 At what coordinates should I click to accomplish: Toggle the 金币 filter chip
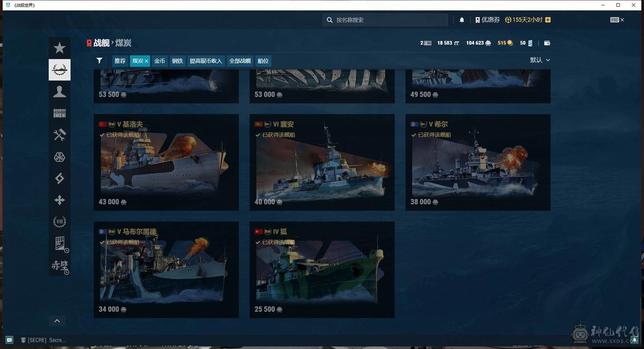coord(160,61)
